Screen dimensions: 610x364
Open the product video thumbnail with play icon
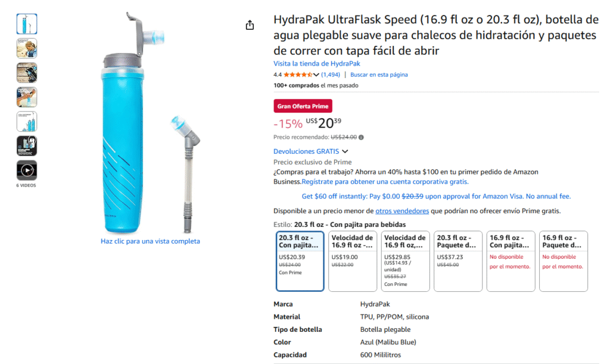27,170
